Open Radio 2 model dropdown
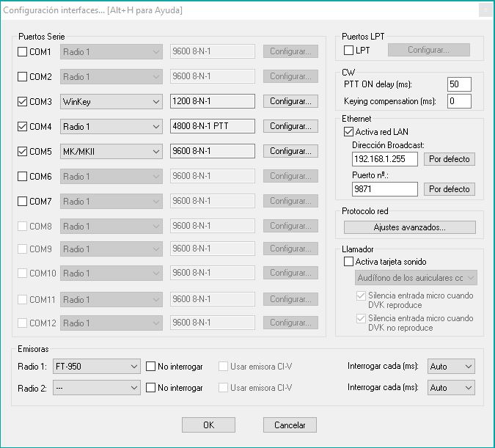This screenshot has width=495, height=448. 97,388
